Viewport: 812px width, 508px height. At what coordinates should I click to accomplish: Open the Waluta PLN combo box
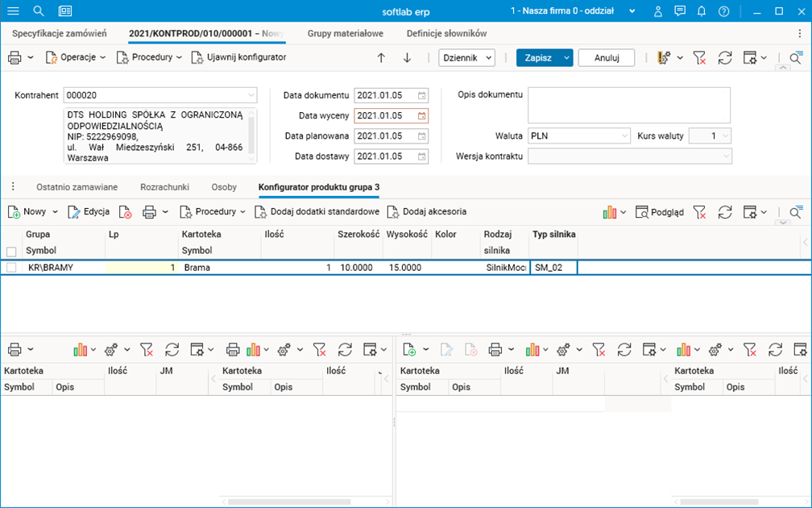pyautogui.click(x=578, y=136)
